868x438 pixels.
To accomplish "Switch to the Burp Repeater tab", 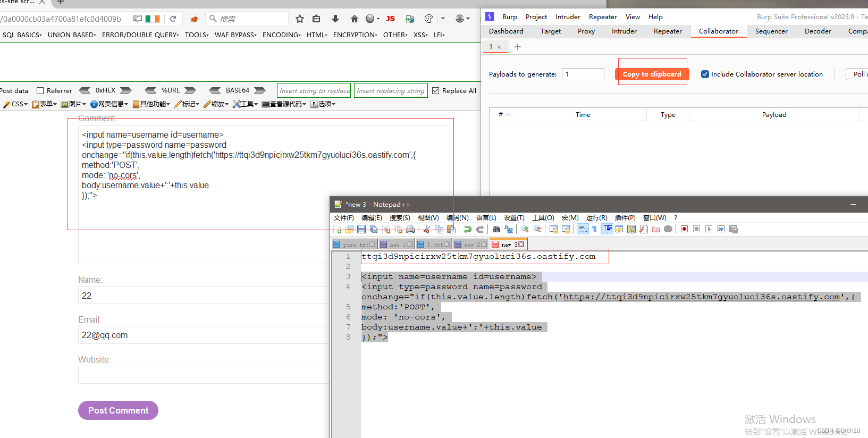I will coord(668,31).
